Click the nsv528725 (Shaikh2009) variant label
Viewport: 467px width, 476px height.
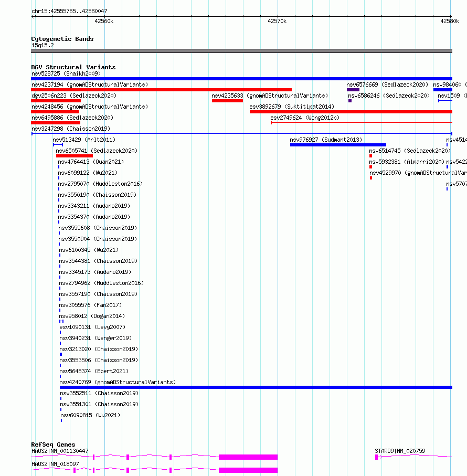click(x=66, y=74)
